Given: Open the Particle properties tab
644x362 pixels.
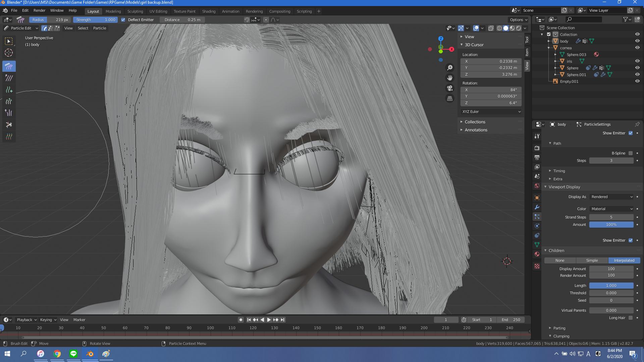Looking at the screenshot, I should click(537, 217).
